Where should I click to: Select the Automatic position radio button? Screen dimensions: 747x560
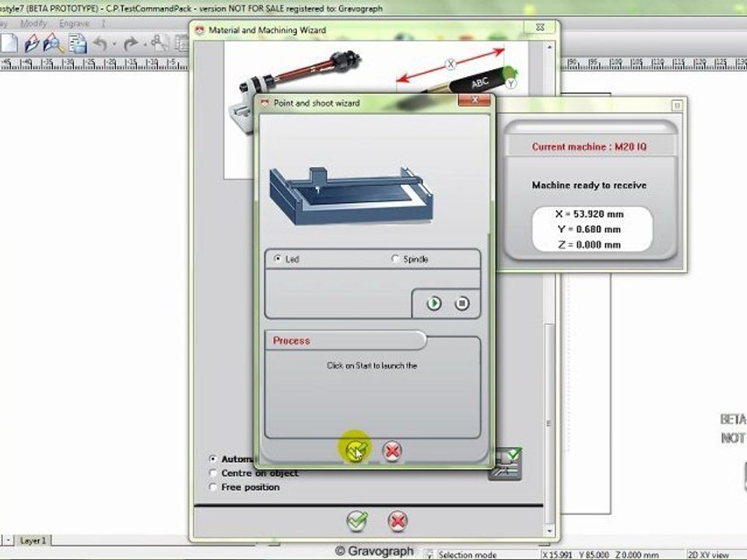coord(213,459)
